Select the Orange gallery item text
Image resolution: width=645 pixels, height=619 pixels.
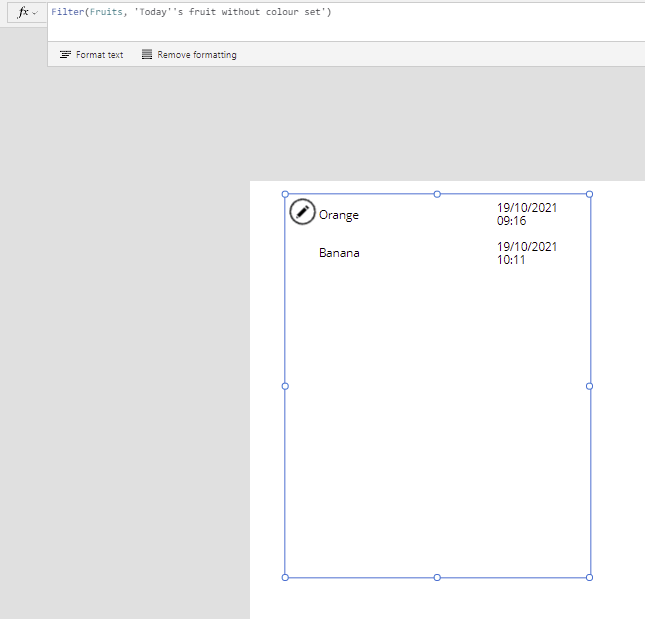pos(339,215)
